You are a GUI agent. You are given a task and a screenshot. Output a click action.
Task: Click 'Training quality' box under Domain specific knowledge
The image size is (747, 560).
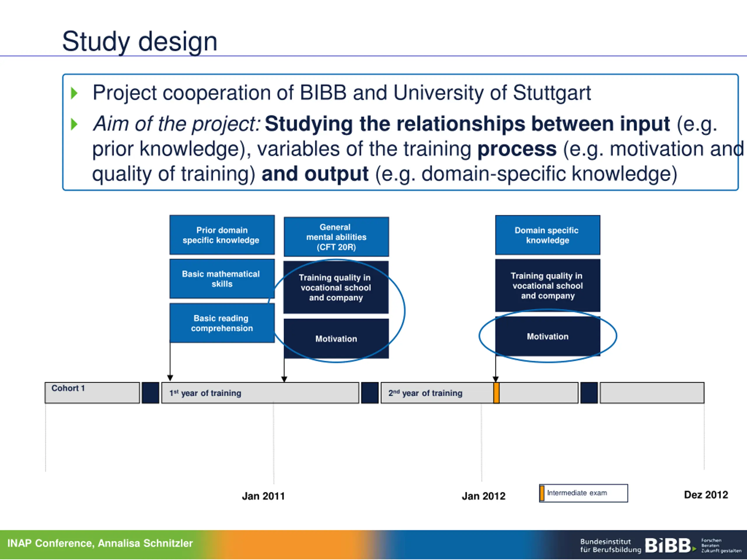pos(548,286)
